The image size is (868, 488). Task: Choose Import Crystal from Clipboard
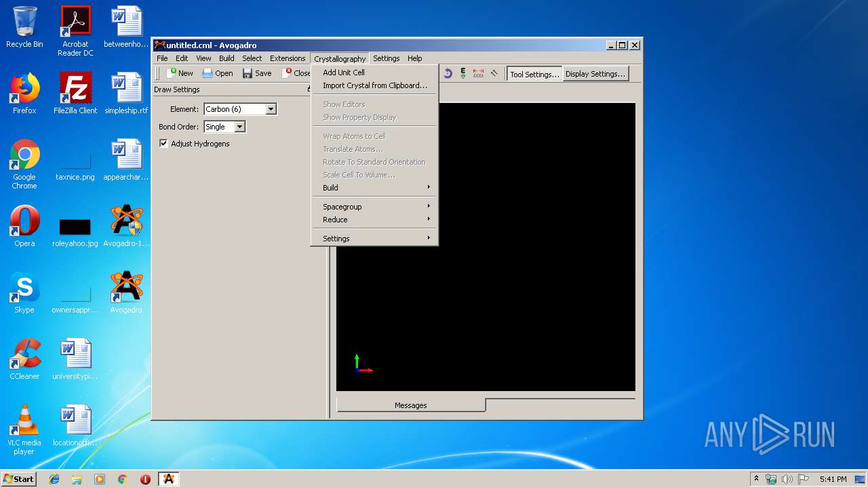pos(374,85)
